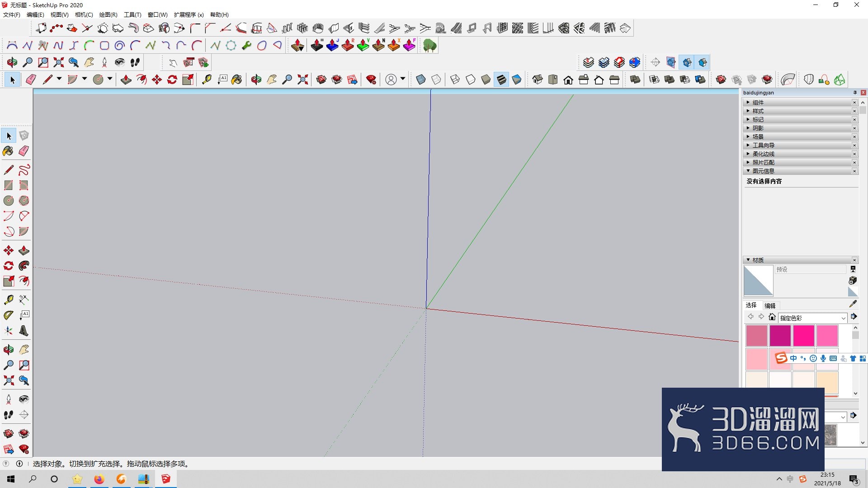The image size is (868, 488).
Task: Pick the hot pink third swatch
Action: coord(803,336)
